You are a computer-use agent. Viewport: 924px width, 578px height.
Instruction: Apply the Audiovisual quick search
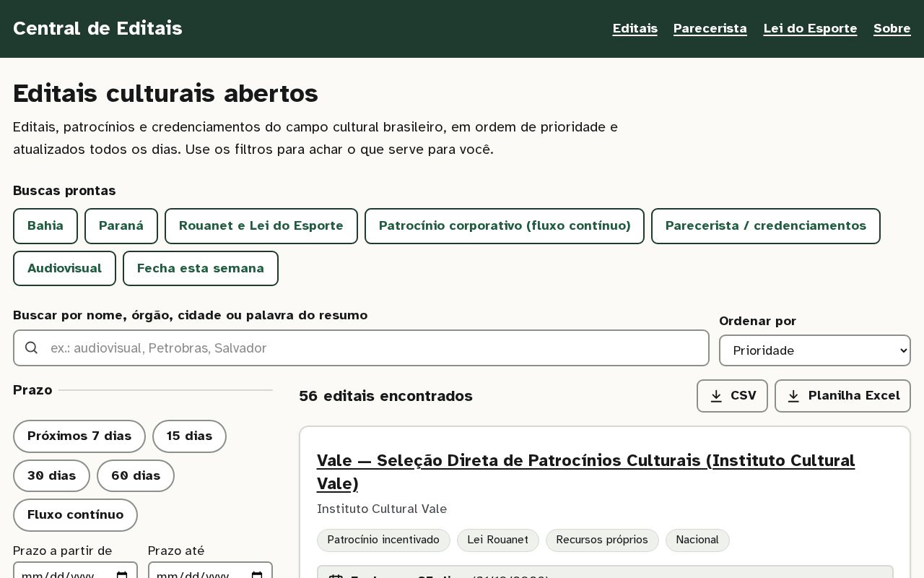[x=64, y=269]
